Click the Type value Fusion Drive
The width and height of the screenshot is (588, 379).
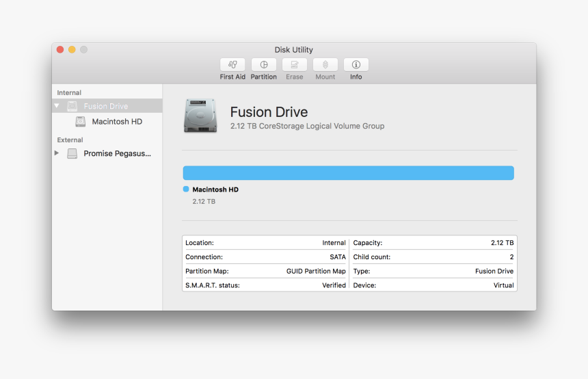tap(494, 271)
